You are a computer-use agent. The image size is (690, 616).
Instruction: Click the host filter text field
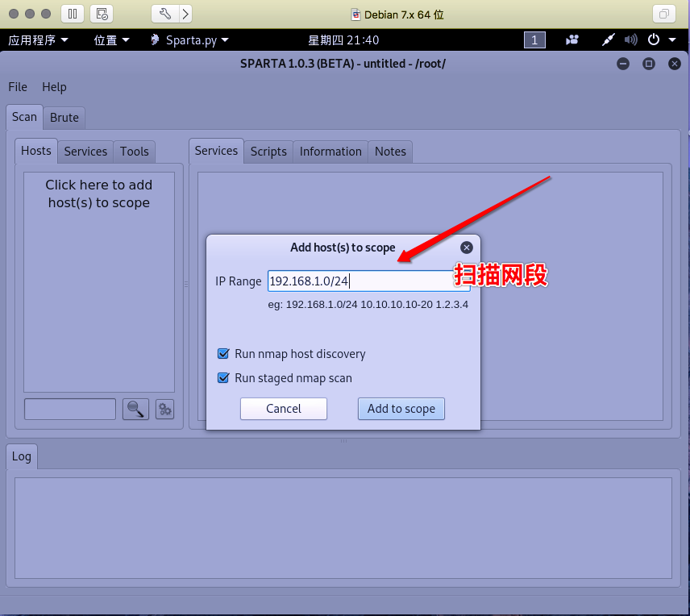pos(70,410)
